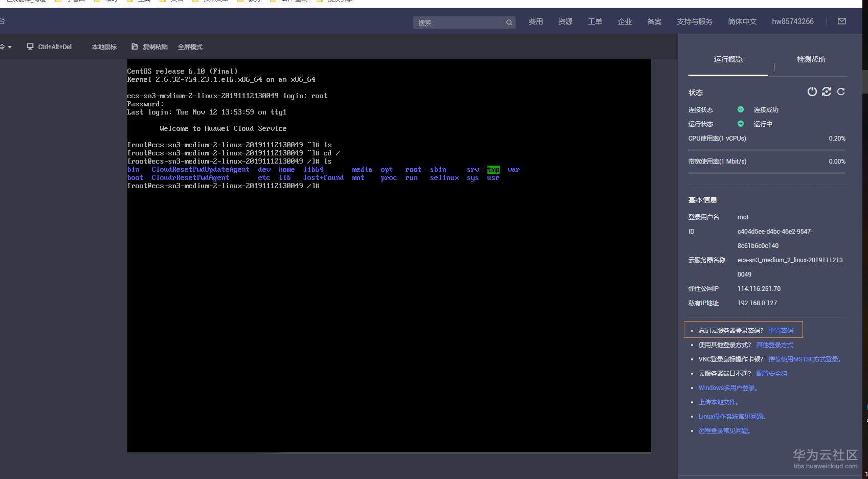Image resolution: width=868 pixels, height=479 pixels.
Task: Click the 配置安全组 link
Action: point(771,374)
